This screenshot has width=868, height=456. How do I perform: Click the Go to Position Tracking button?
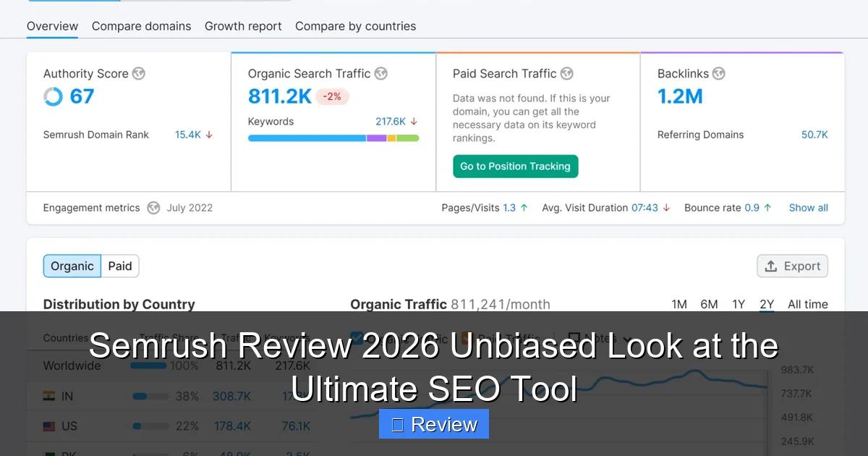pos(515,166)
